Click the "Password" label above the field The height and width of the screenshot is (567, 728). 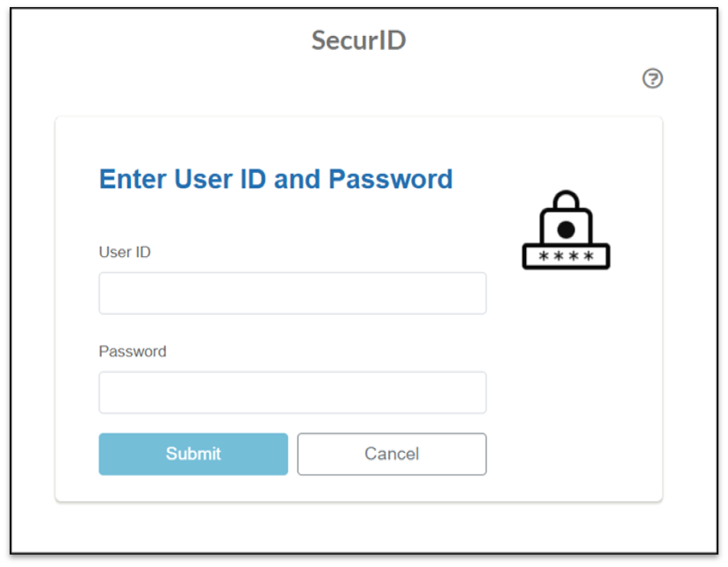132,351
